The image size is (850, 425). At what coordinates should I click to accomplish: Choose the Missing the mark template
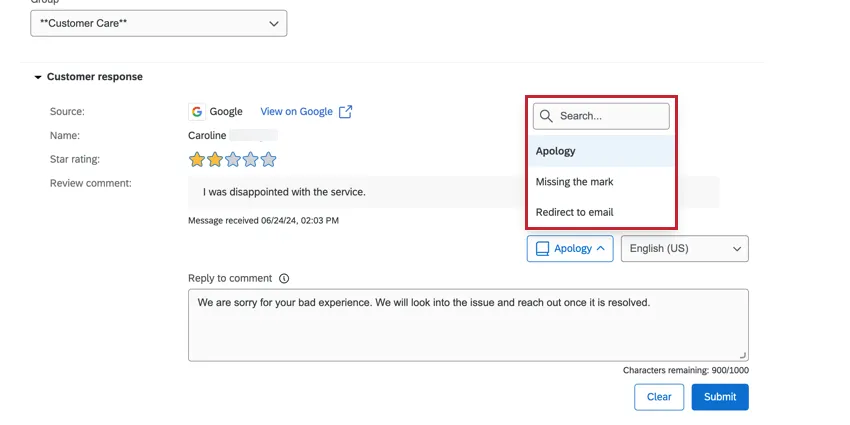tap(574, 182)
